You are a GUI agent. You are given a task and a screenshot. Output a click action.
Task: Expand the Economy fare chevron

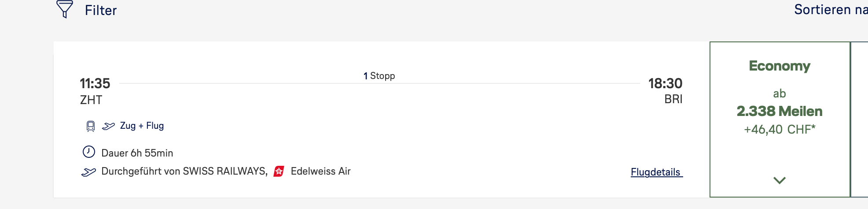coord(780,180)
